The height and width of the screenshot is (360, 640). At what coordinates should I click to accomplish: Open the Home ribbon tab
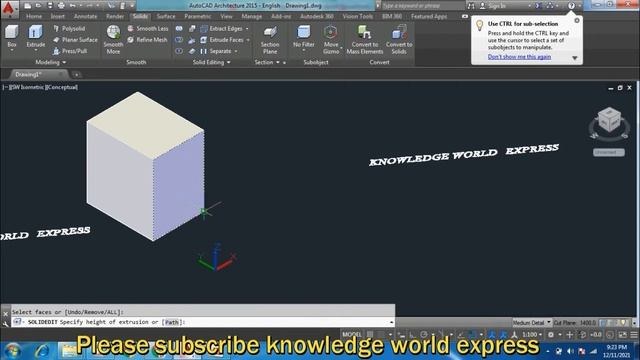click(34, 16)
